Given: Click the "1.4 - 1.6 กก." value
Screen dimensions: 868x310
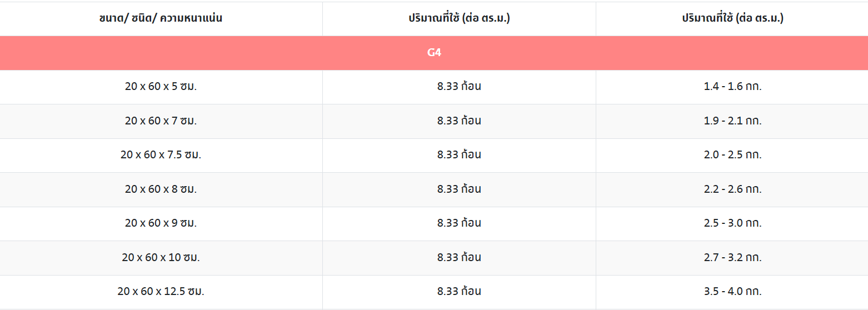Looking at the screenshot, I should (x=732, y=87).
